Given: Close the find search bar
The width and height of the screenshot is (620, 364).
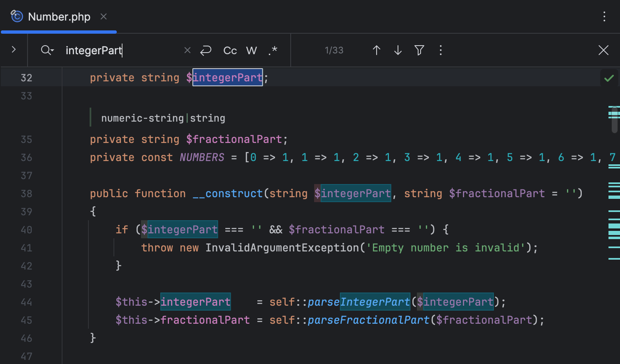Looking at the screenshot, I should pyautogui.click(x=603, y=50).
